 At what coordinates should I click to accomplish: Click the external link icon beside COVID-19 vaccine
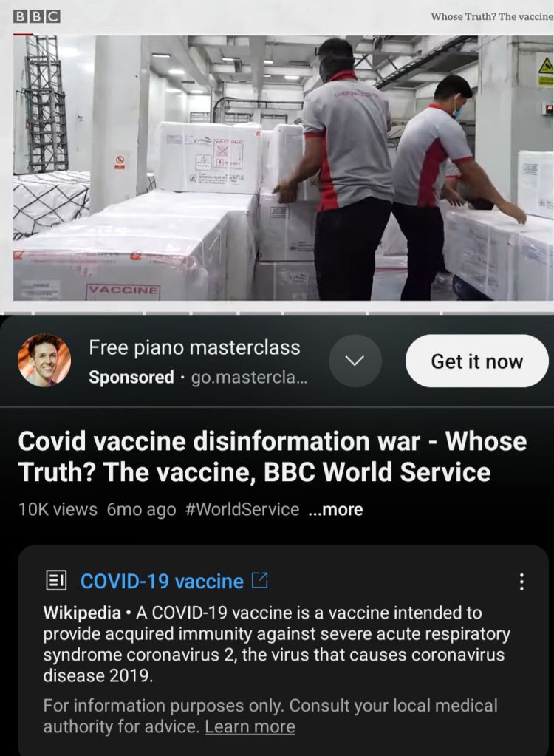(260, 580)
